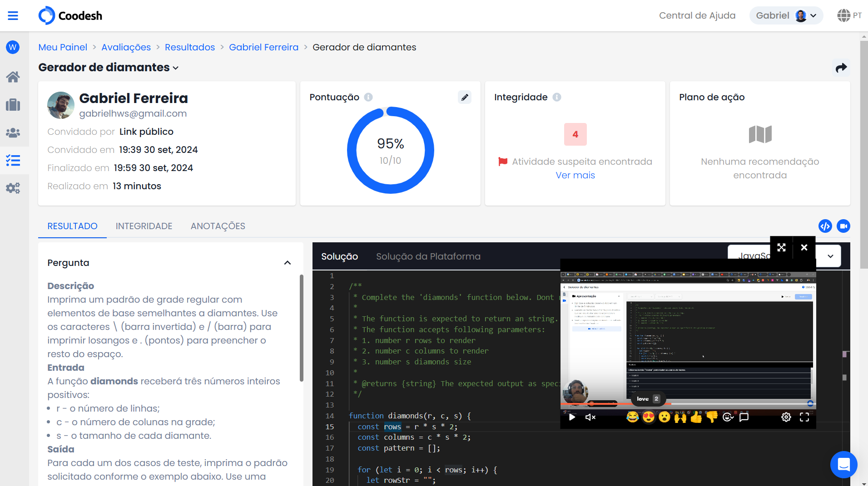The height and width of the screenshot is (486, 868).
Task: Select the Solução da Plataforma tab
Action: pos(428,256)
